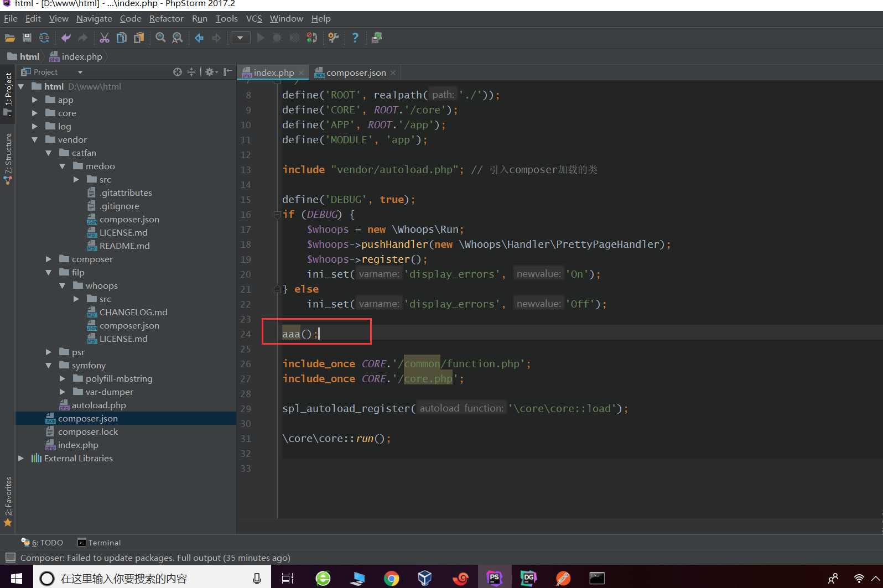The width and height of the screenshot is (883, 588).
Task: Click the scroll-from-source target icon
Action: (178, 72)
